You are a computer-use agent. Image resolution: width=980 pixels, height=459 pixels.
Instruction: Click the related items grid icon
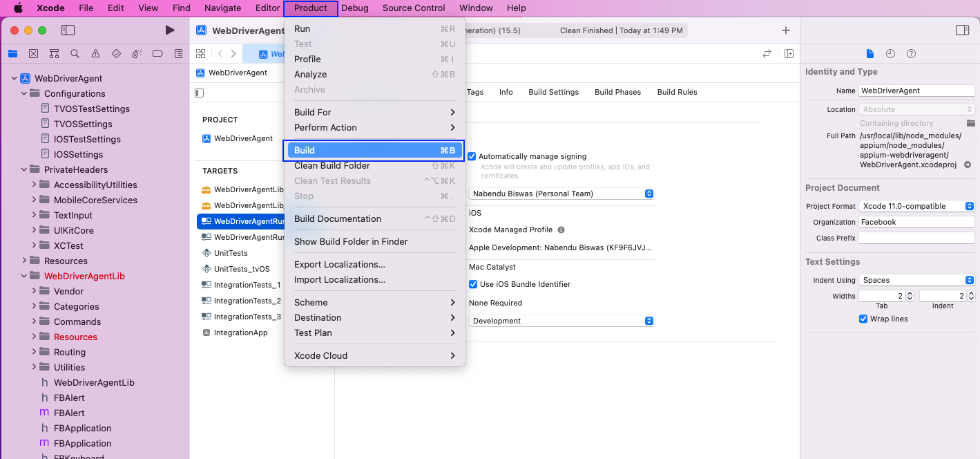click(x=200, y=54)
